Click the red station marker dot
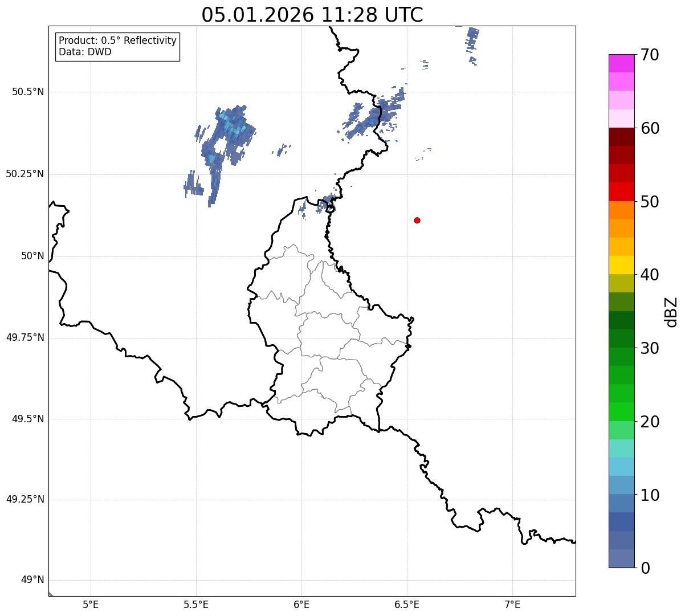The height and width of the screenshot is (616, 685). coord(417,220)
